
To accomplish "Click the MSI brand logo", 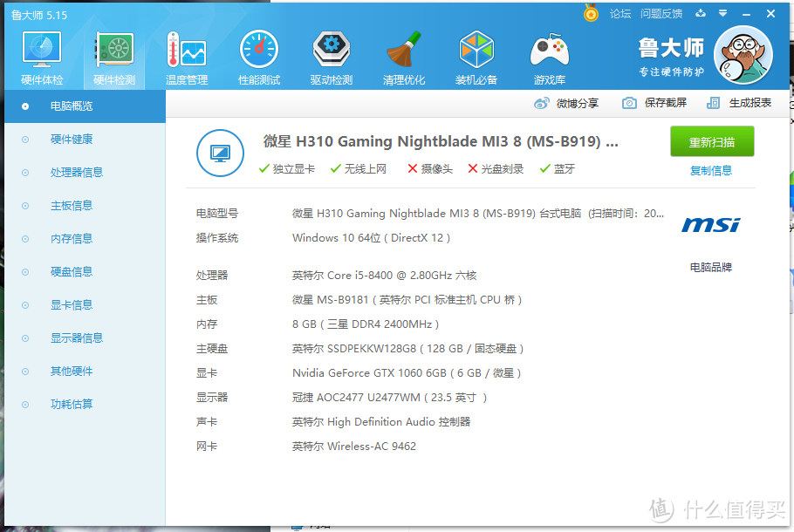I will (x=711, y=224).
